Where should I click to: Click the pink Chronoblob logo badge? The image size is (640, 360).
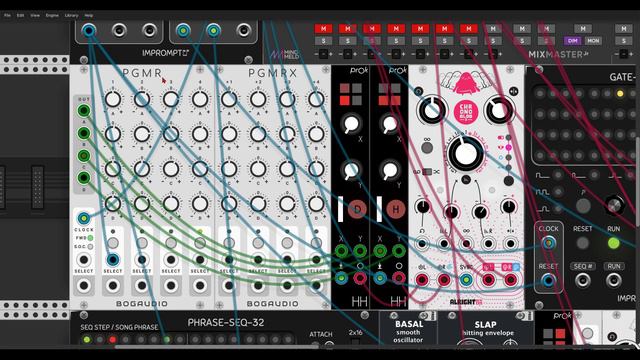[x=466, y=112]
